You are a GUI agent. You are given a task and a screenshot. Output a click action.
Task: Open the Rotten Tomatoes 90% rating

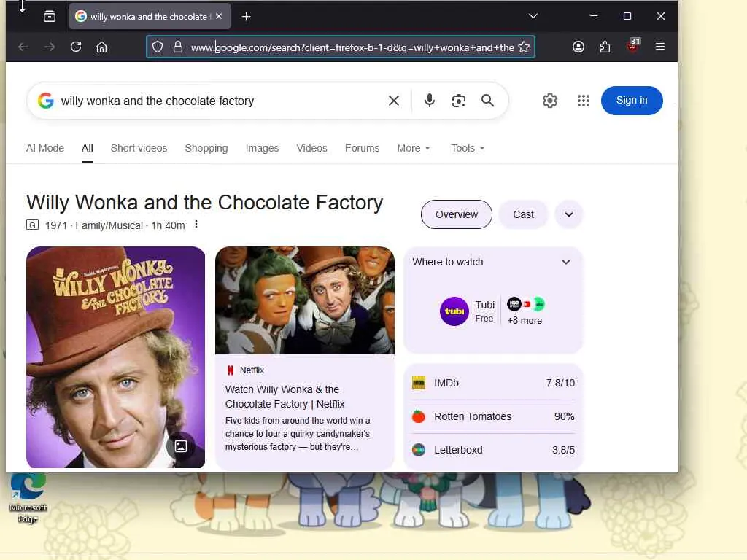tap(493, 416)
